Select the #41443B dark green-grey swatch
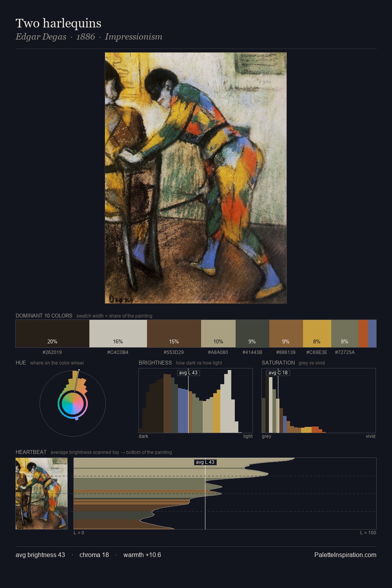Image resolution: width=392 pixels, height=588 pixels. [x=252, y=334]
